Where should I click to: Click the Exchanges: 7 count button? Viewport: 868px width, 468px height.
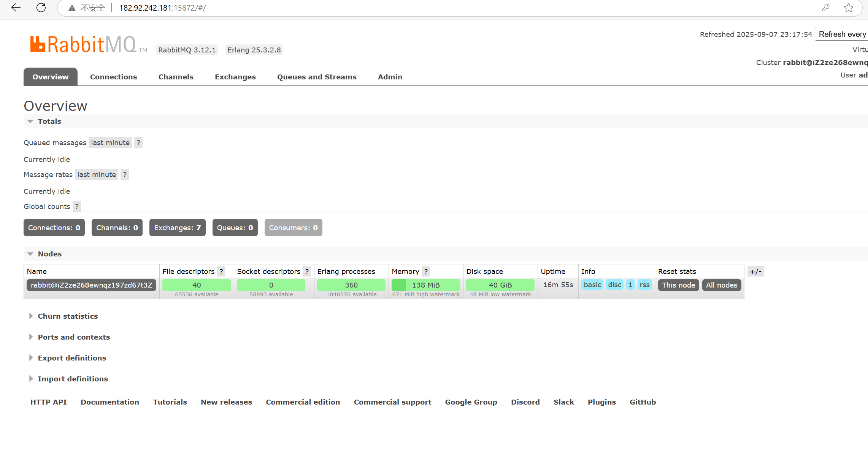[x=178, y=228]
